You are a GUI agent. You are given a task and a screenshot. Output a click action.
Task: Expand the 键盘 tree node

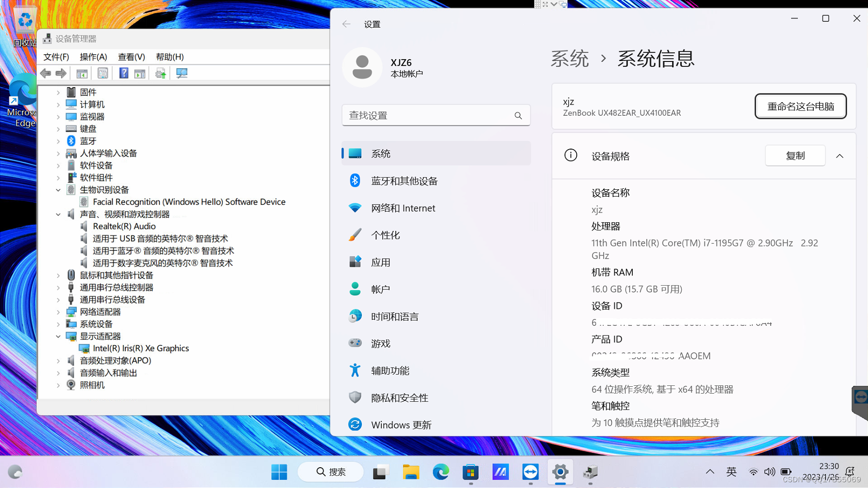coord(58,129)
